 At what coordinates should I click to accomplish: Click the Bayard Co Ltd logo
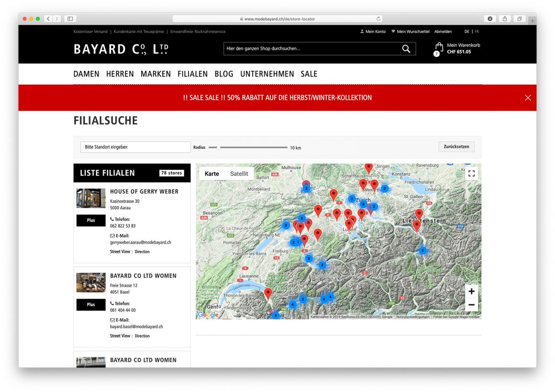pyautogui.click(x=121, y=49)
